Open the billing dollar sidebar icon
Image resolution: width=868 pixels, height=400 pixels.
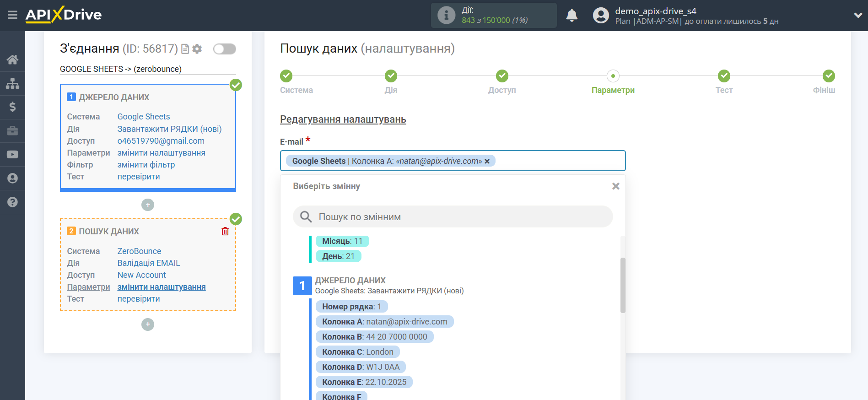(12, 107)
